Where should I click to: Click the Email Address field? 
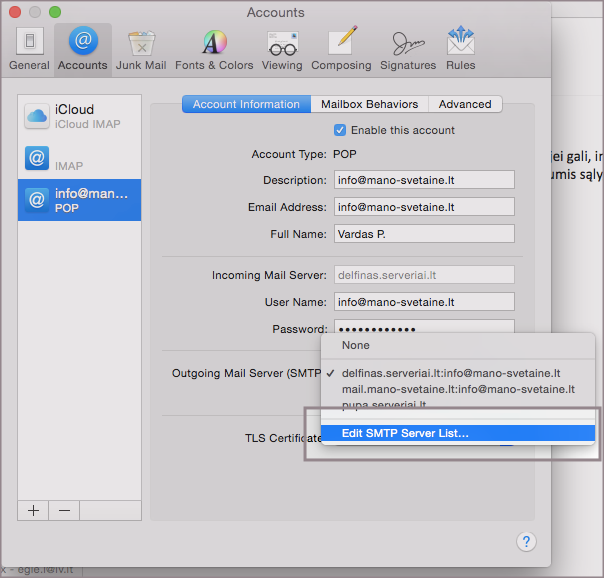(423, 207)
